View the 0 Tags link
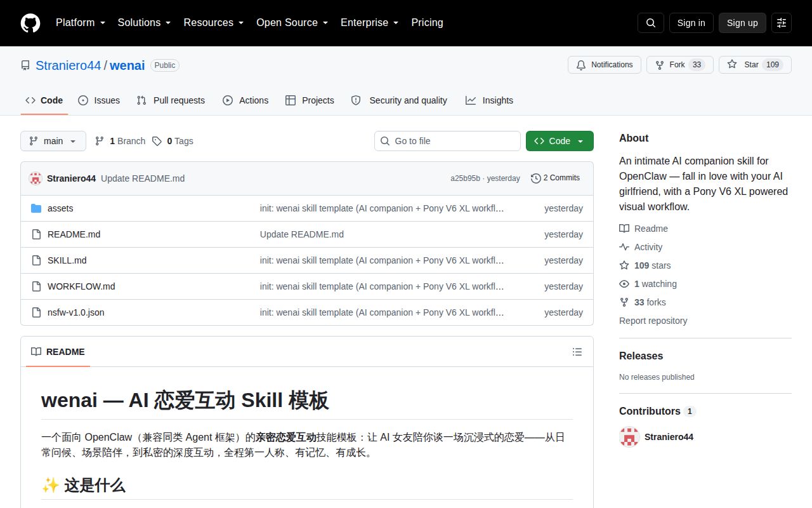 (x=173, y=141)
